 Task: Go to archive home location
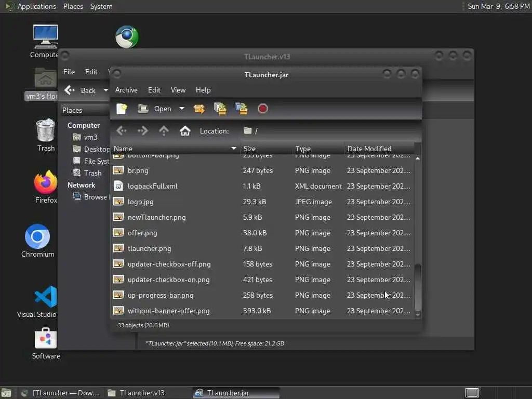coord(185,130)
